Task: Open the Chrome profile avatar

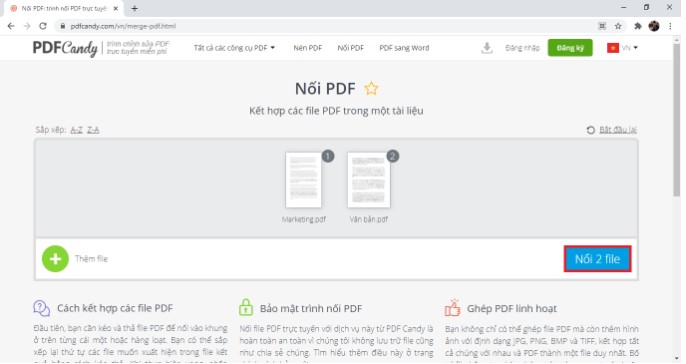Action: (x=654, y=26)
